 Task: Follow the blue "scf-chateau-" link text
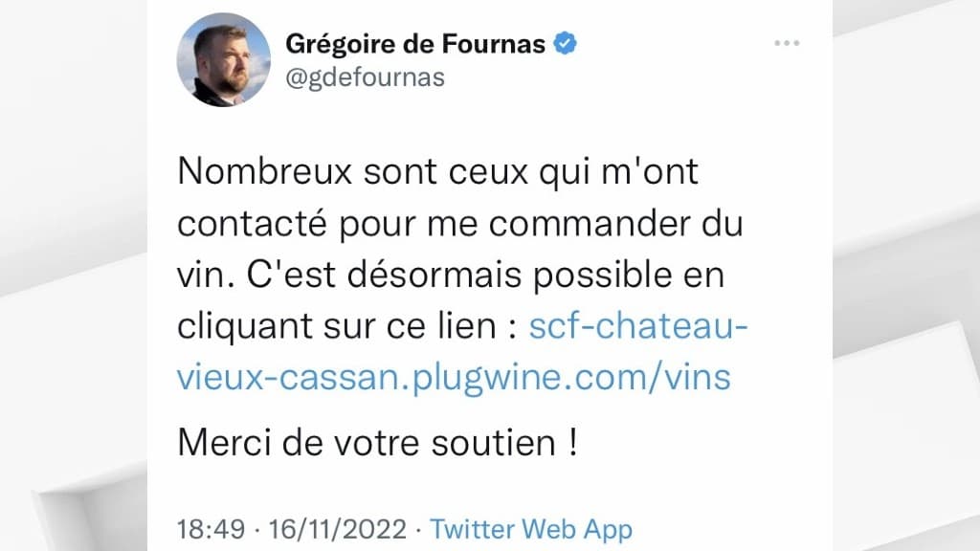click(x=638, y=327)
